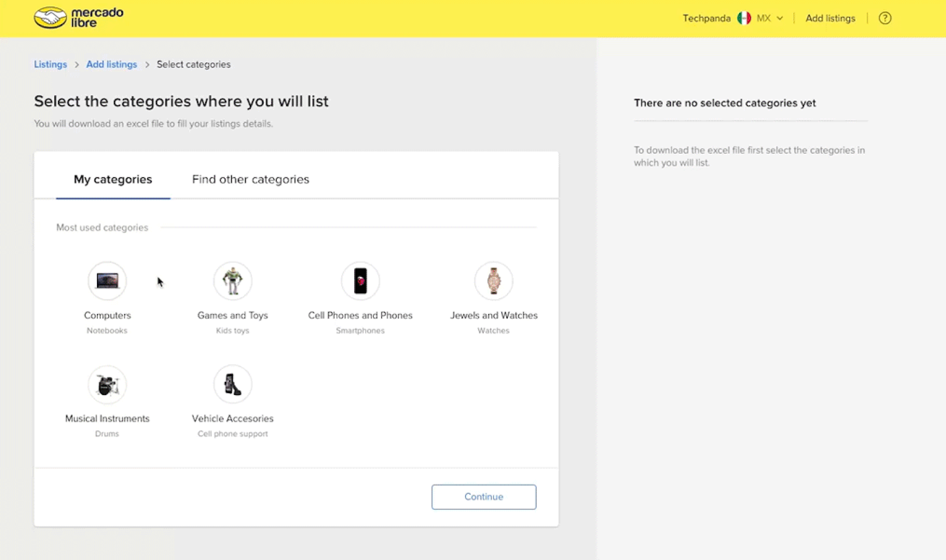Click the Mexican flag icon
Viewport: 946px width, 560px height.
tap(744, 18)
